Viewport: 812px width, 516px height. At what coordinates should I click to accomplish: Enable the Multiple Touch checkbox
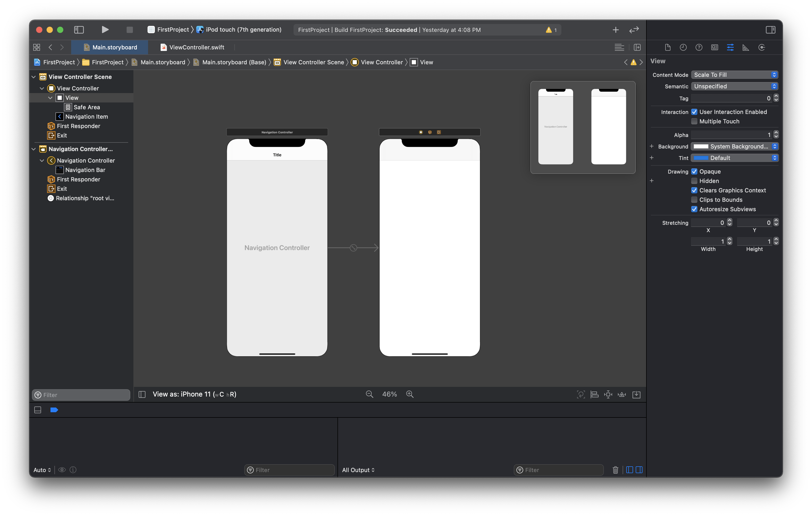pyautogui.click(x=694, y=121)
